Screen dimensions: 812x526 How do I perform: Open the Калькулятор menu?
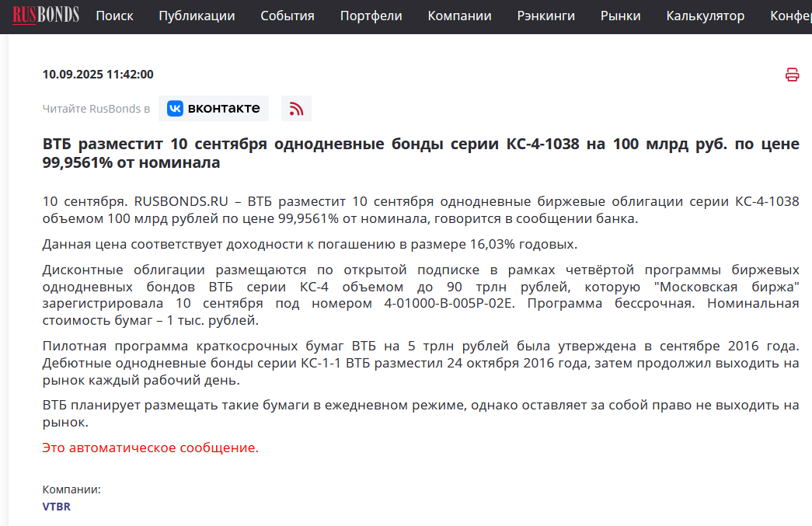pyautogui.click(x=706, y=16)
